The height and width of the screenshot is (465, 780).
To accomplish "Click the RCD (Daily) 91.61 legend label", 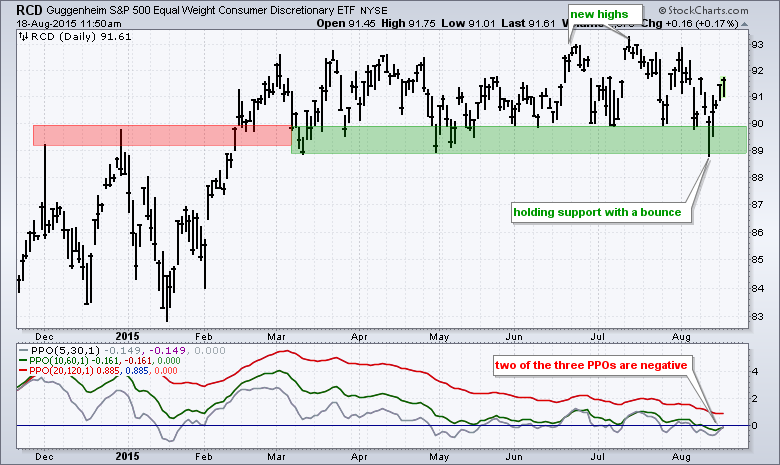I will point(81,36).
